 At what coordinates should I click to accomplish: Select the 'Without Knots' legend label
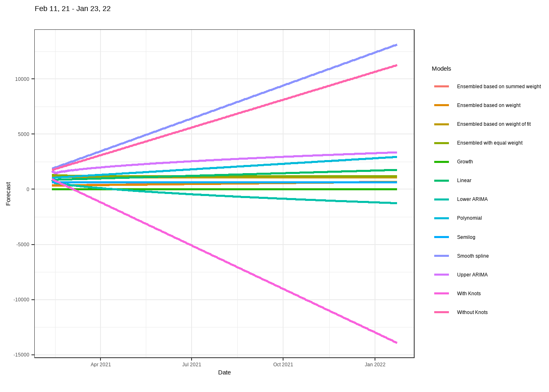[x=472, y=312]
